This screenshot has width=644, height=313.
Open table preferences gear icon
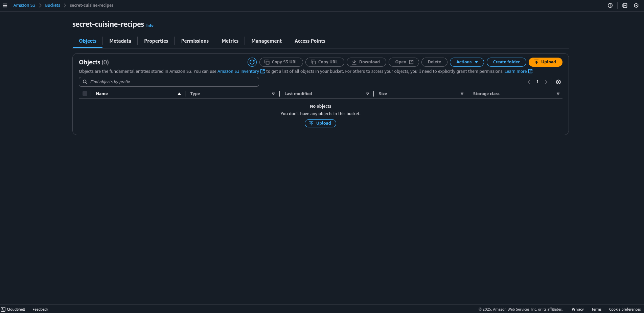[x=558, y=82]
